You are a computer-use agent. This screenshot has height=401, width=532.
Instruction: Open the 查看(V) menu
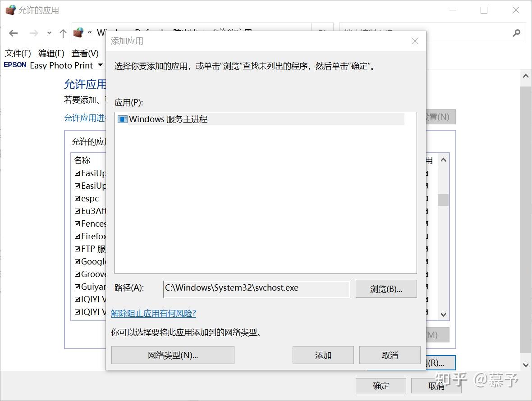[x=85, y=53]
